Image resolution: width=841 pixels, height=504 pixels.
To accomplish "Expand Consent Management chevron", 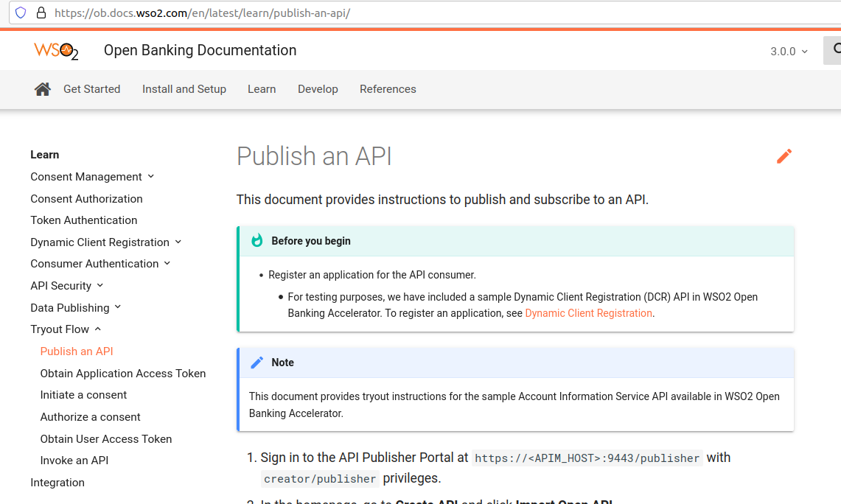I will coord(150,176).
